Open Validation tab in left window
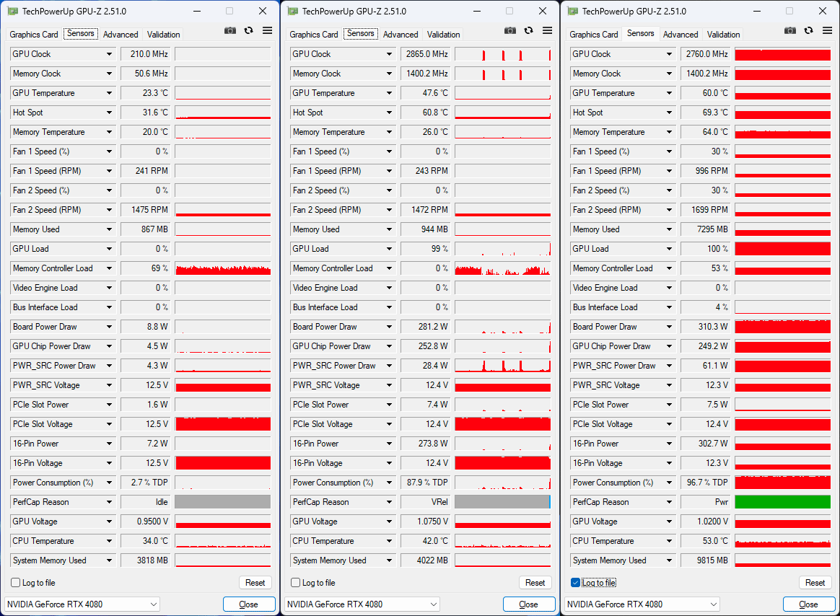 (x=163, y=35)
